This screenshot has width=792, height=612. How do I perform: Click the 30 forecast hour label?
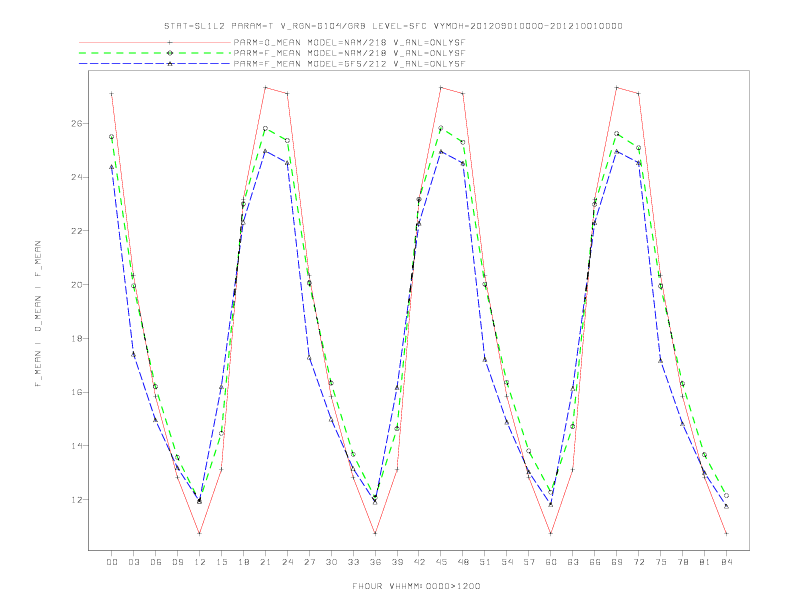pyautogui.click(x=331, y=562)
